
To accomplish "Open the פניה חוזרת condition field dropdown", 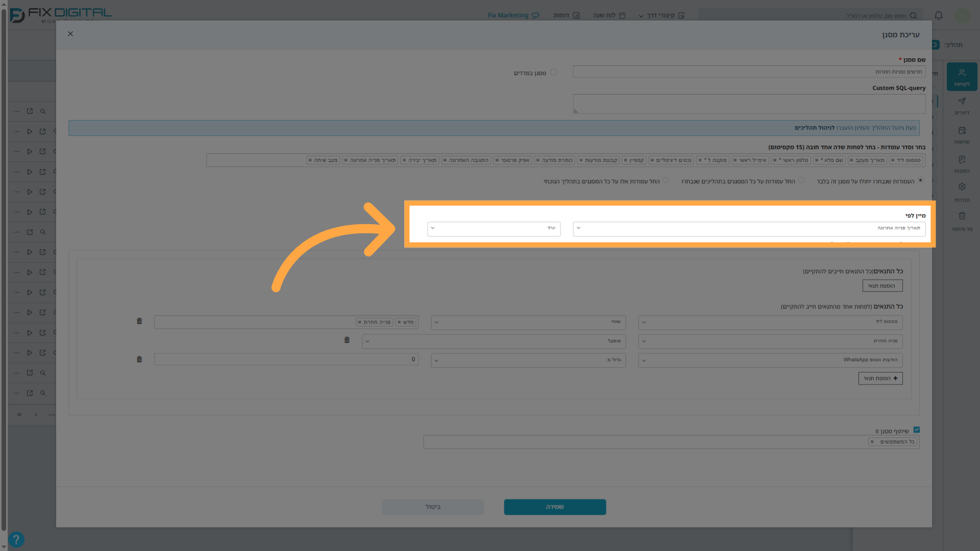I will (x=771, y=341).
